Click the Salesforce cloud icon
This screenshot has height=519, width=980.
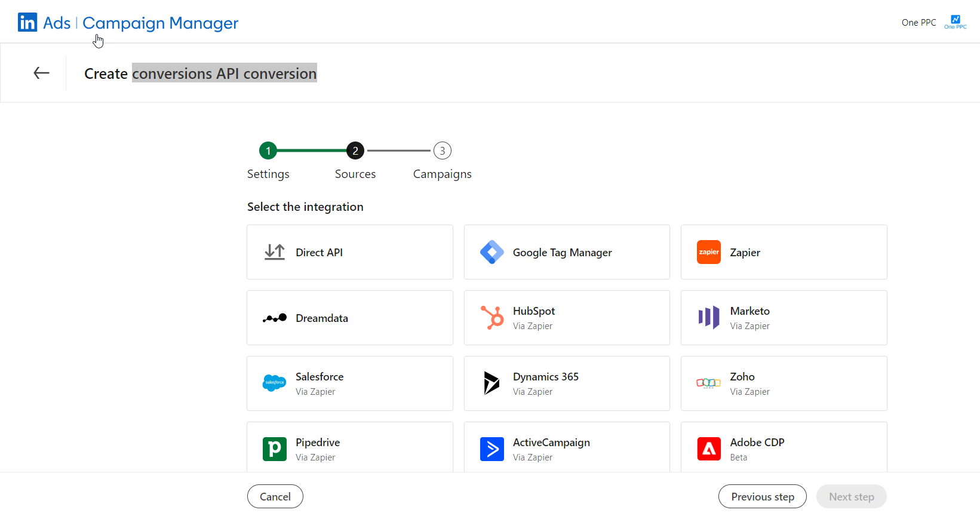[x=275, y=383]
